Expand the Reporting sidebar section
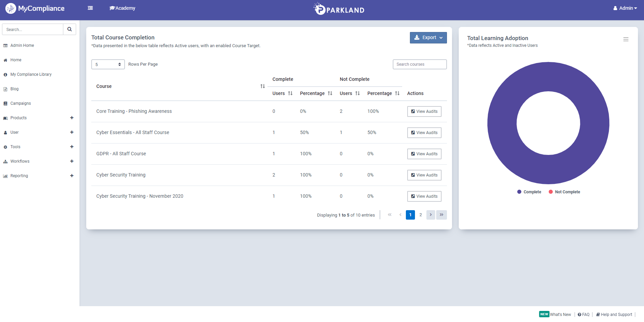The width and height of the screenshot is (644, 322). pos(72,175)
